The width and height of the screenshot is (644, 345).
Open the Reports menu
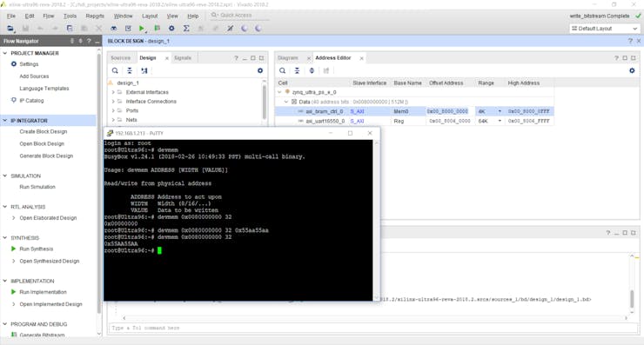click(95, 16)
